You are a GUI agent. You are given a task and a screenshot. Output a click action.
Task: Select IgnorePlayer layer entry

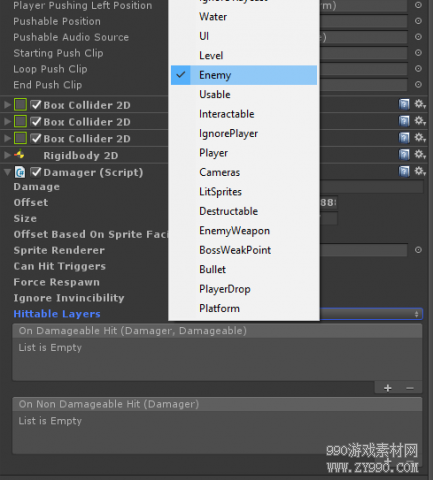244,133
